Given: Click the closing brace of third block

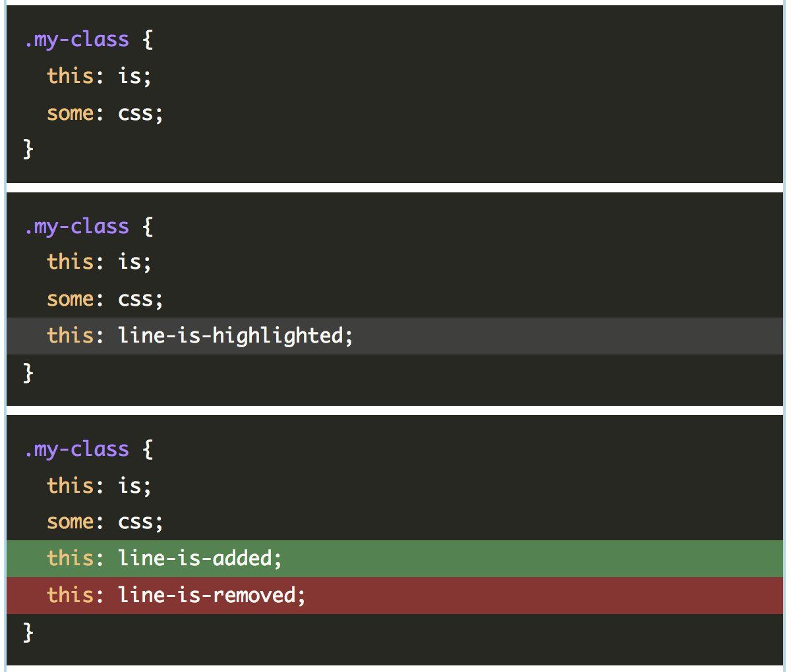Looking at the screenshot, I should tap(28, 632).
